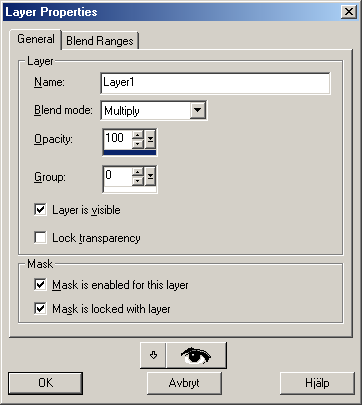Image resolution: width=362 pixels, height=405 pixels.
Task: Click the eye proof preview button
Action: click(x=196, y=355)
